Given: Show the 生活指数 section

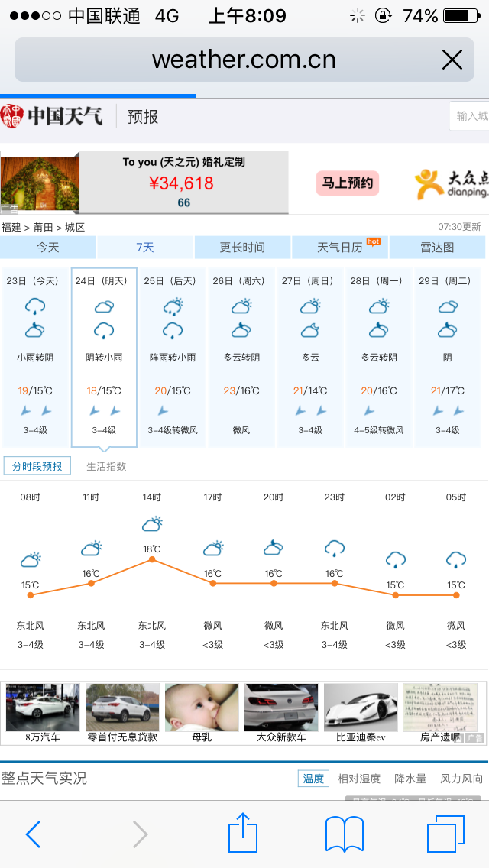Looking at the screenshot, I should (x=106, y=466).
